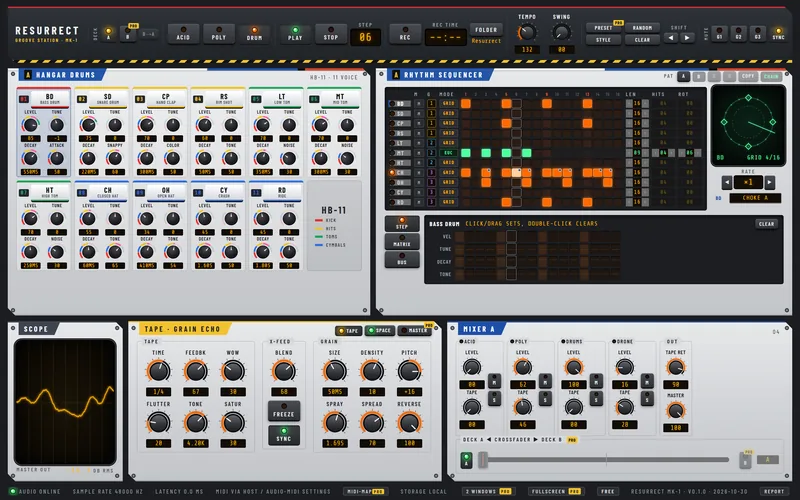Select the BD bass drum voice card
800x500 pixels.
point(43,133)
